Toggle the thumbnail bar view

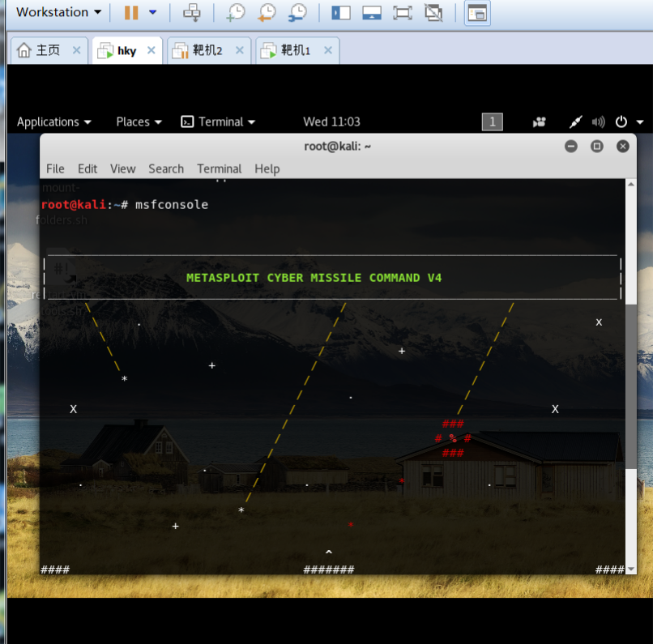(372, 12)
